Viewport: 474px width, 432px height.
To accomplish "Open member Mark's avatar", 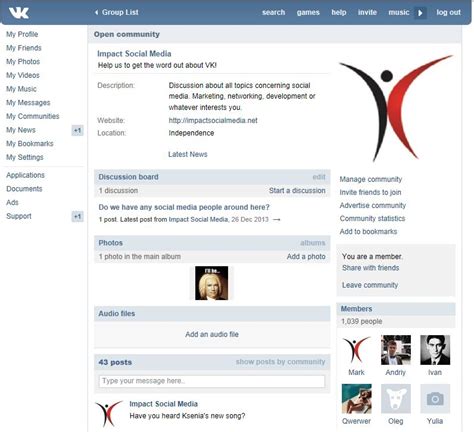I will pos(356,350).
